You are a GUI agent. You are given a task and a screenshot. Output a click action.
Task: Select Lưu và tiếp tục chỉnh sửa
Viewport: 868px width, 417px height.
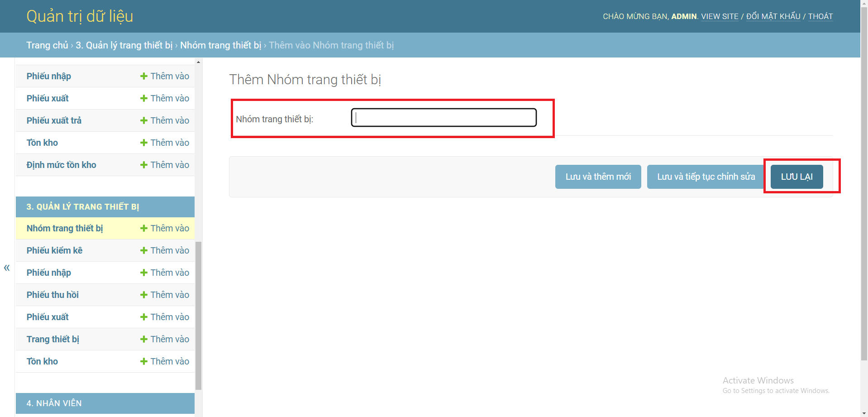pyautogui.click(x=704, y=177)
